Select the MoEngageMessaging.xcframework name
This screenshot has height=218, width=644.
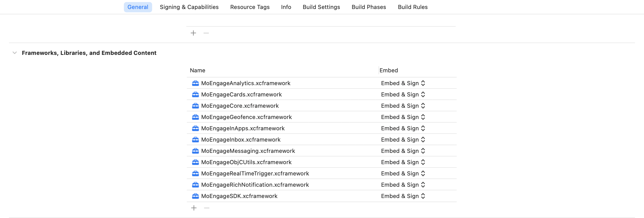[248, 151]
